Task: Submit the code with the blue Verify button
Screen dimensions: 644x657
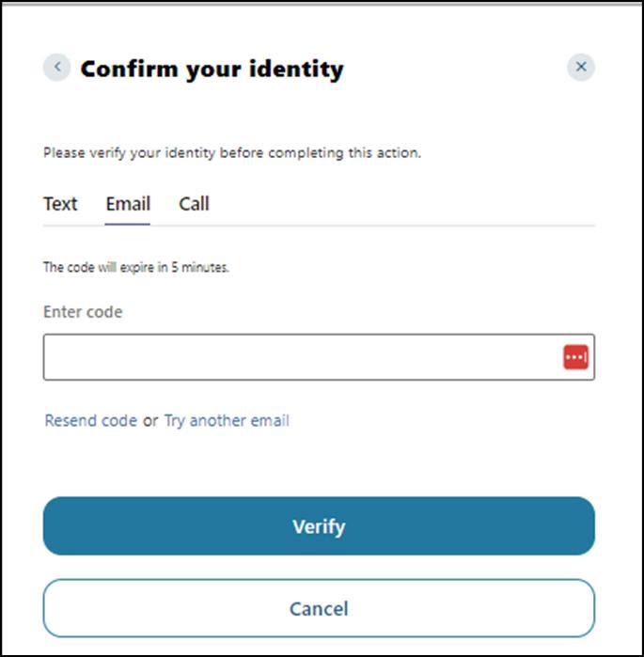Action: (x=319, y=526)
